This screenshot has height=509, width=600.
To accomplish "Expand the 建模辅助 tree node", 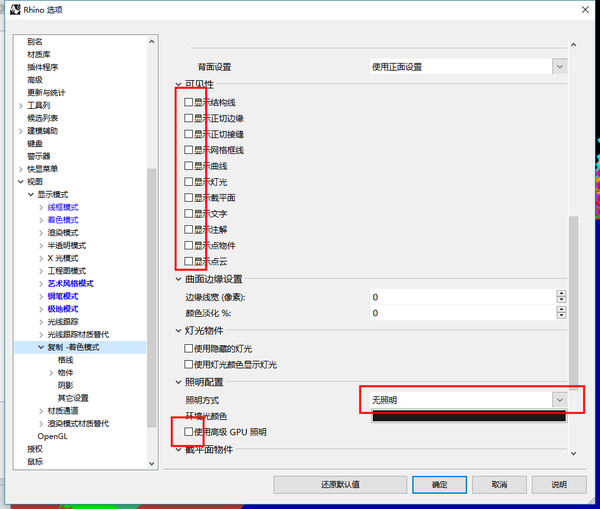I will [x=21, y=131].
